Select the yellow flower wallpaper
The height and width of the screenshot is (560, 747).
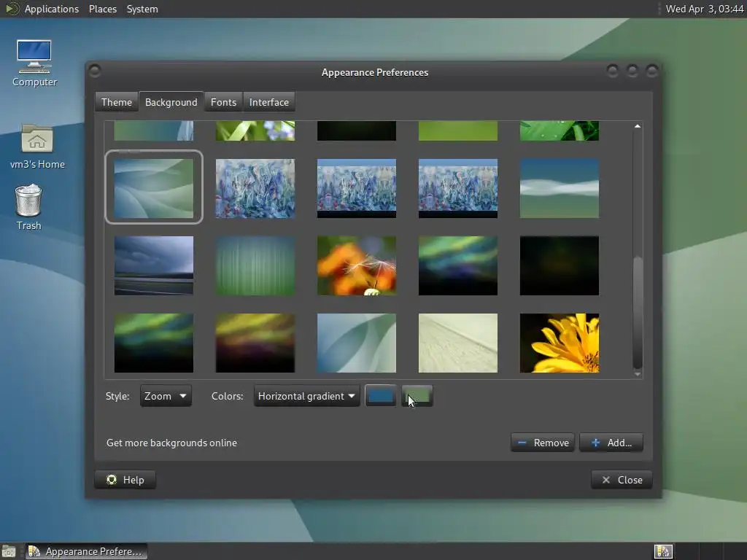point(560,343)
